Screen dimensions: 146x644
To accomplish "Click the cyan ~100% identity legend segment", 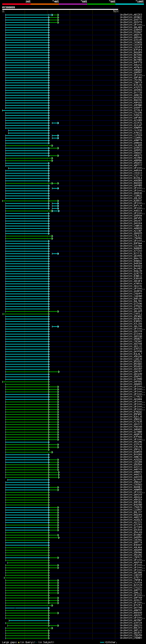I will click(x=130, y=4).
